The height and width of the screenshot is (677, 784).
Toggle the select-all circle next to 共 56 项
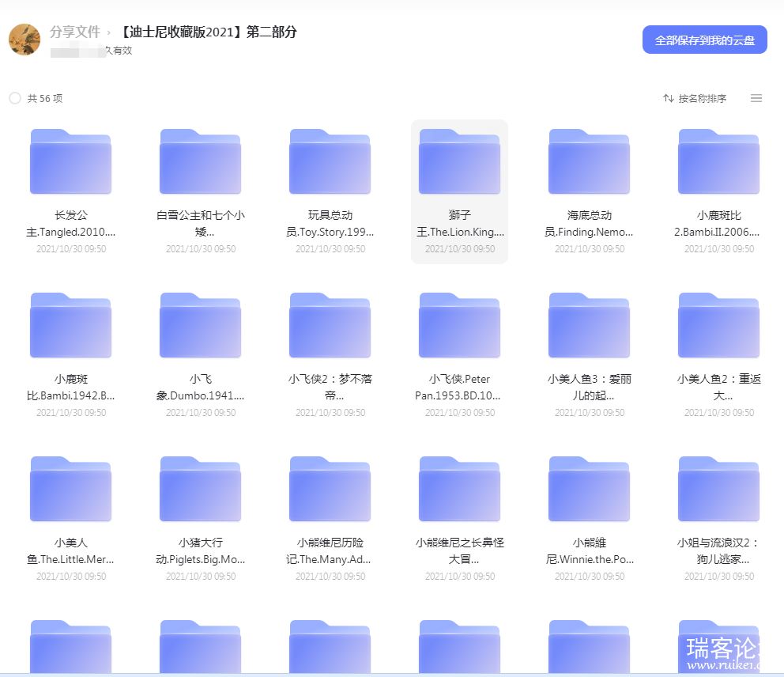[x=15, y=98]
